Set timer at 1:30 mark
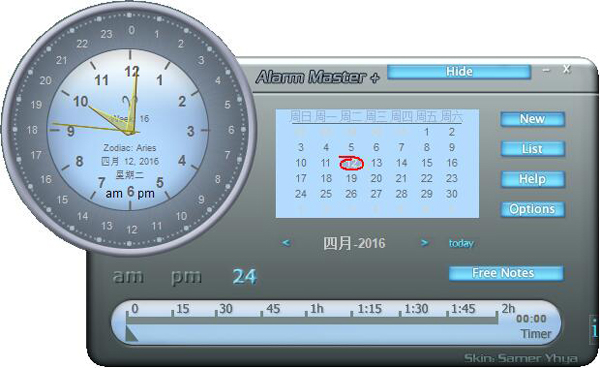600x368 pixels. pyautogui.click(x=416, y=309)
